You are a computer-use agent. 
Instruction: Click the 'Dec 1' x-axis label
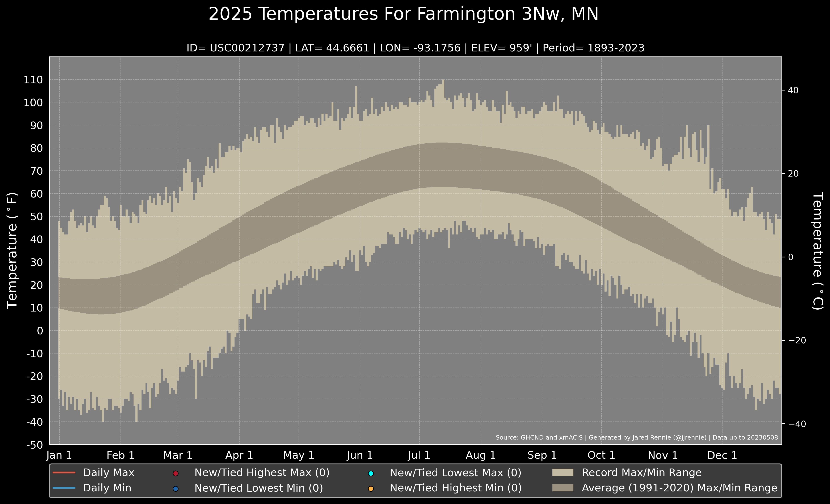[x=722, y=456]
